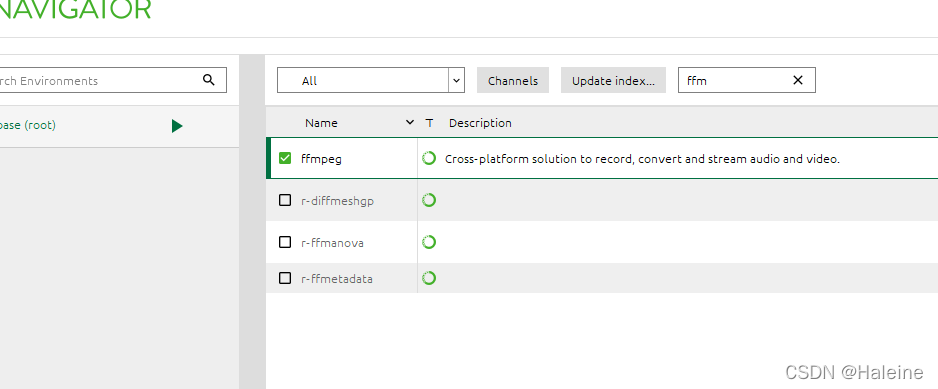Select the base (root) environment

click(119, 126)
